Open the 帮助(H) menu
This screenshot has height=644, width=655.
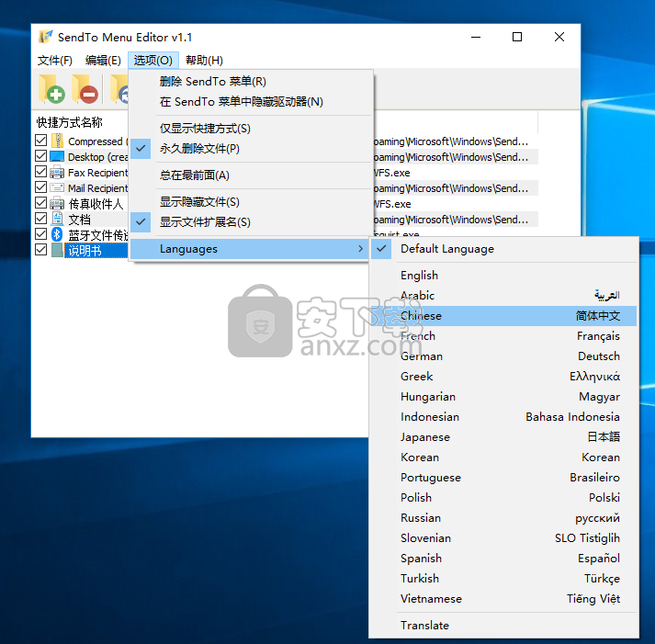tap(204, 60)
